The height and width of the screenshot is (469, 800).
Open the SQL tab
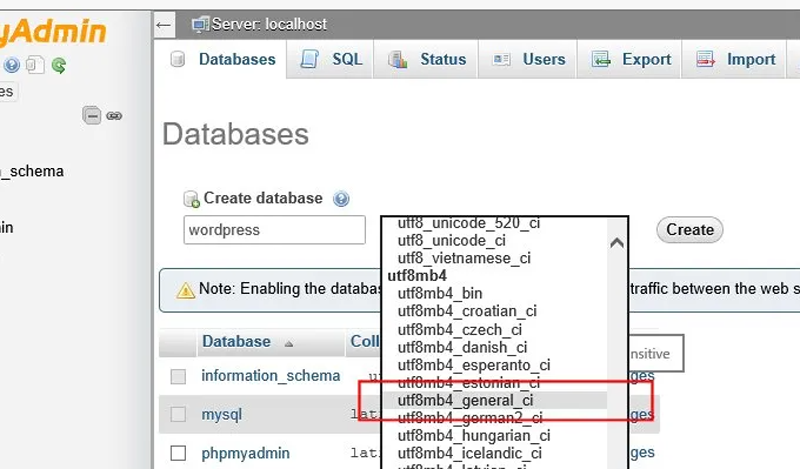[x=334, y=60]
